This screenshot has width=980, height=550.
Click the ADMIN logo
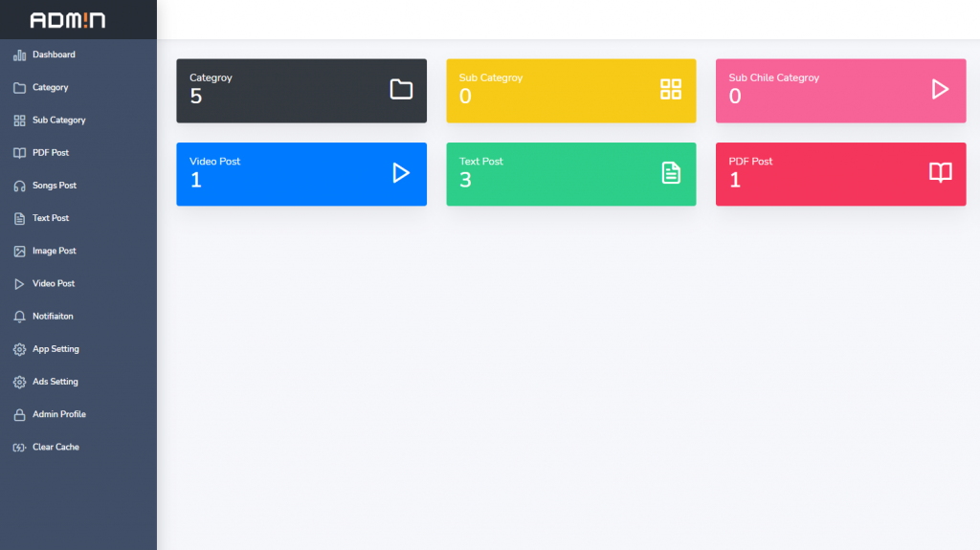click(x=68, y=20)
